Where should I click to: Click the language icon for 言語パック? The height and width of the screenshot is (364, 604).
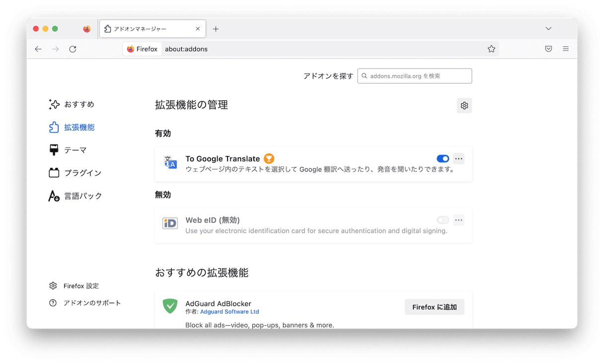pos(54,196)
